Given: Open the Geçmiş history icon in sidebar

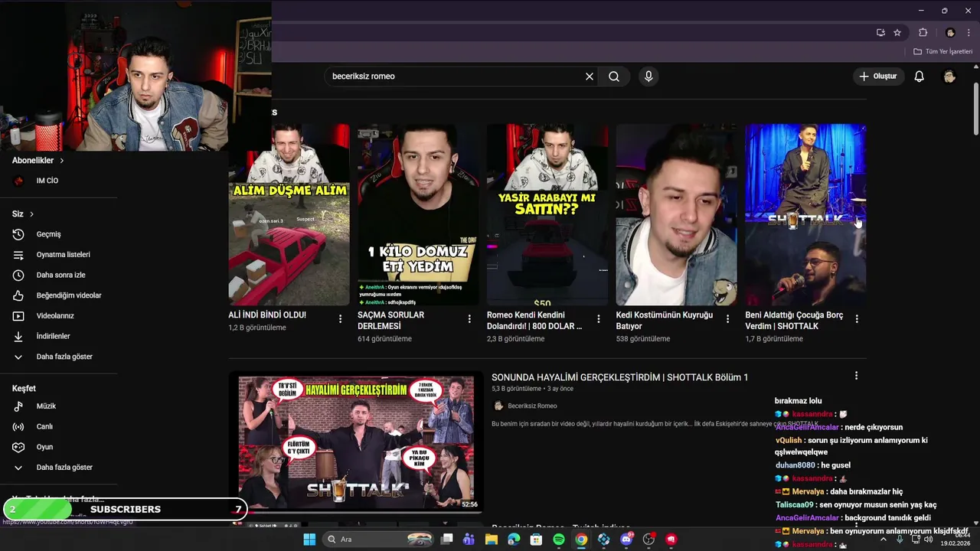Looking at the screenshot, I should 18,234.
